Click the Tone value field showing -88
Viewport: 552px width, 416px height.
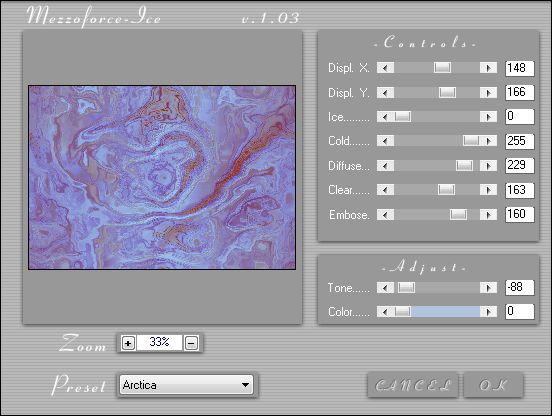click(520, 287)
